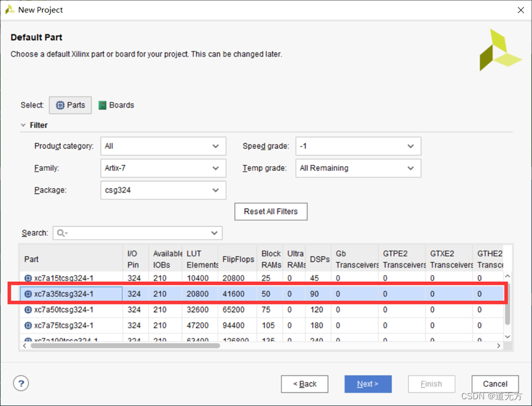Click table scroll down arrow
Image resolution: width=532 pixels, height=406 pixels.
click(x=507, y=336)
